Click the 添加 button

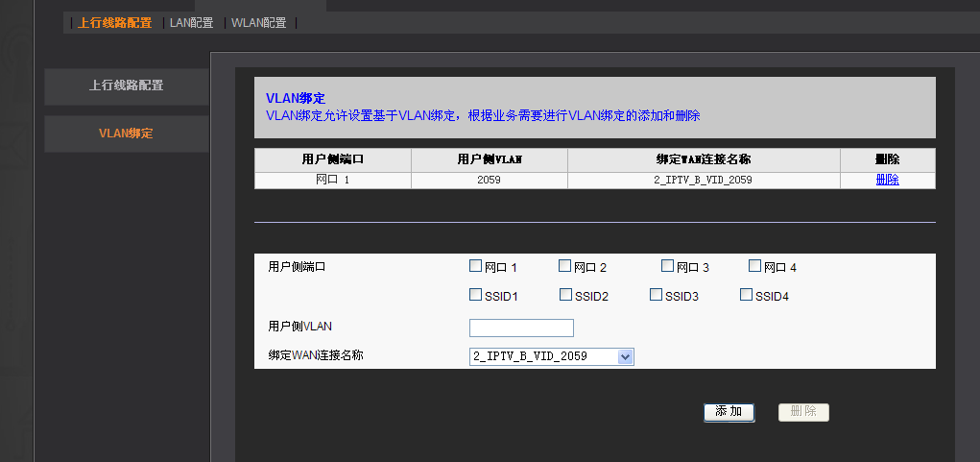pyautogui.click(x=729, y=412)
